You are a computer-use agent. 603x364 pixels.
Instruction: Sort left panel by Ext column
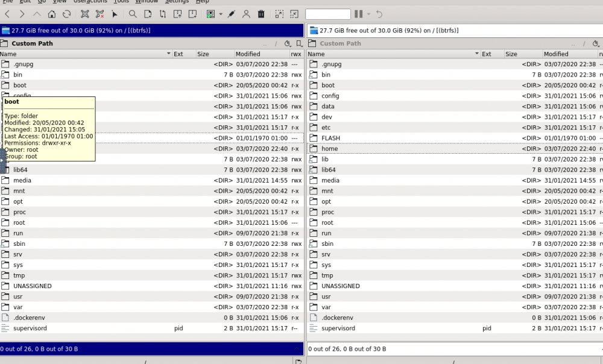[x=184, y=54]
